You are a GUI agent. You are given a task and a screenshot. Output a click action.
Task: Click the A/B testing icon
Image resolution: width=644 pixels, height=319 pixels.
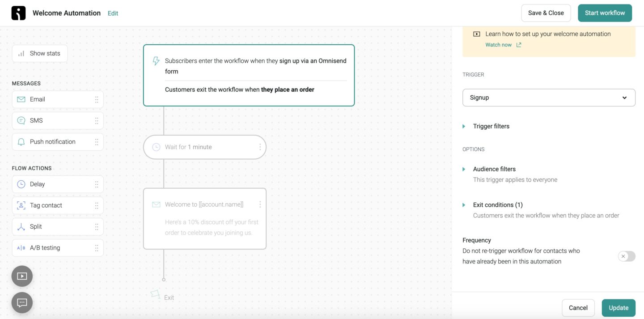(x=21, y=247)
